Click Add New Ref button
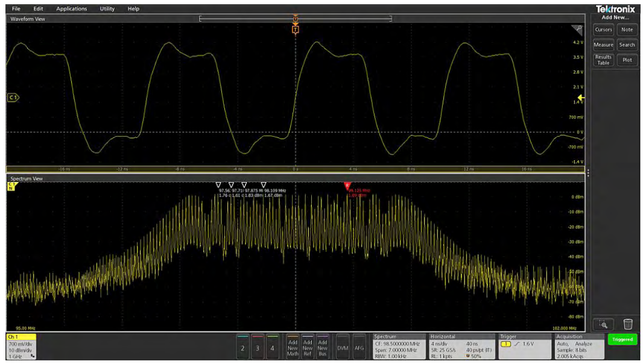The width and height of the screenshot is (643, 364). coord(308,347)
